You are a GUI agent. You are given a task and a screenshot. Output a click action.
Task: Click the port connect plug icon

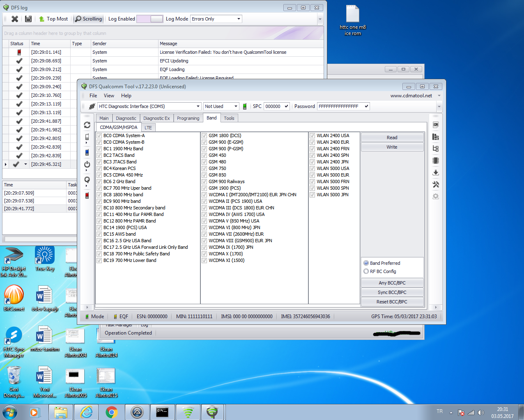point(92,106)
